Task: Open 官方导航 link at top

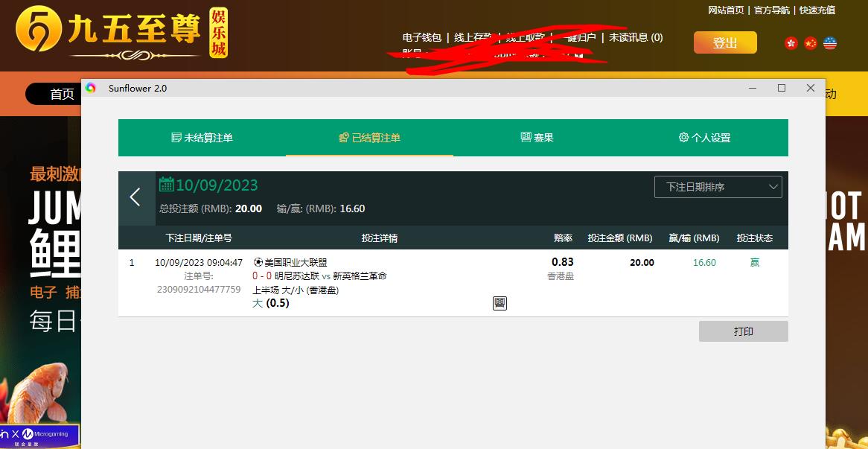Action: tap(772, 10)
